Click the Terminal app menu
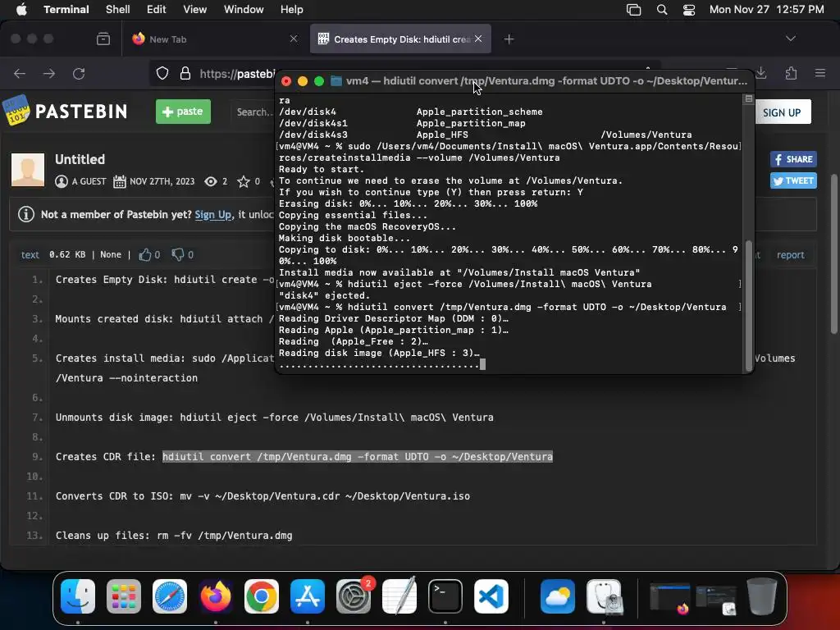This screenshot has height=630, width=840. pyautogui.click(x=66, y=10)
